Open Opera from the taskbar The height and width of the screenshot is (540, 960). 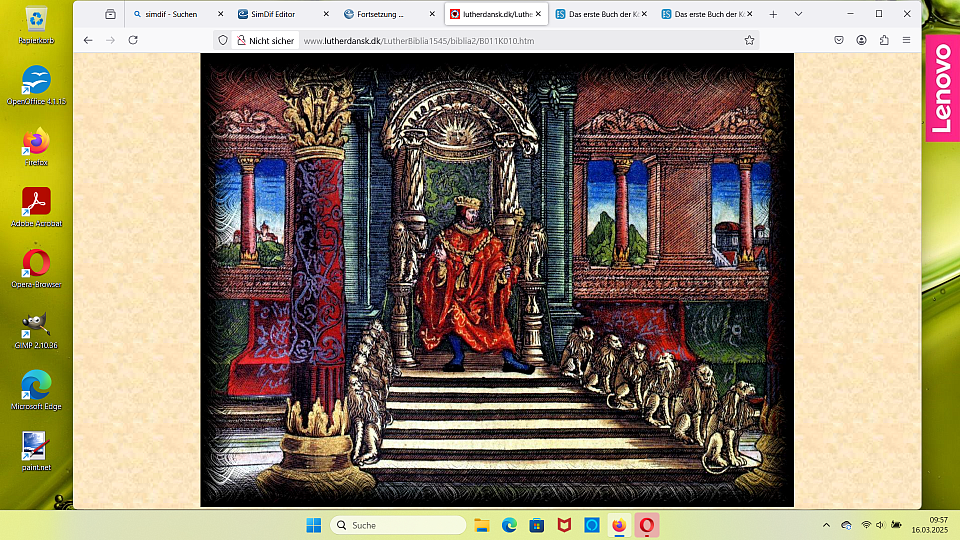point(647,525)
